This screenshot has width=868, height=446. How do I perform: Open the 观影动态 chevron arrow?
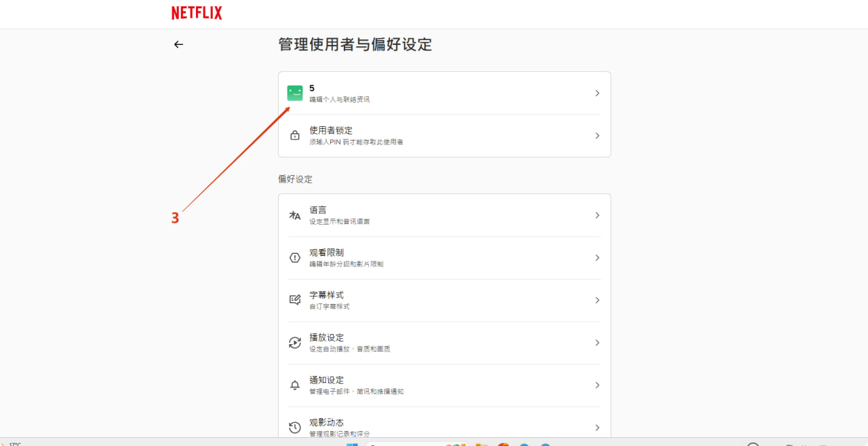coord(597,428)
